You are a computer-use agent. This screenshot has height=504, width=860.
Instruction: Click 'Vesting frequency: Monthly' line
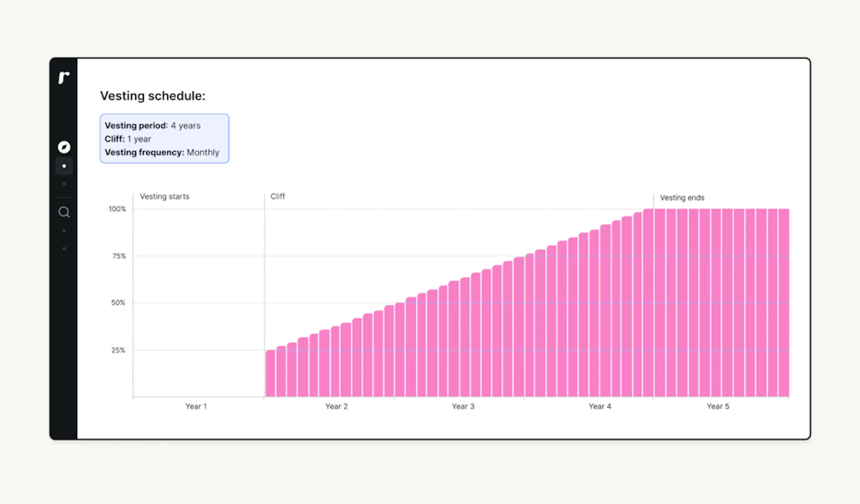[x=162, y=152]
